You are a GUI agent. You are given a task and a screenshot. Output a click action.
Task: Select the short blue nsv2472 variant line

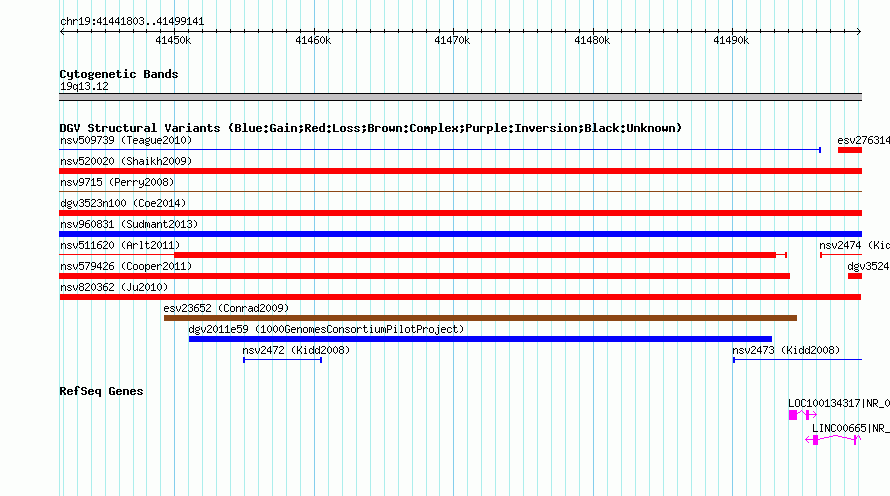click(x=283, y=360)
